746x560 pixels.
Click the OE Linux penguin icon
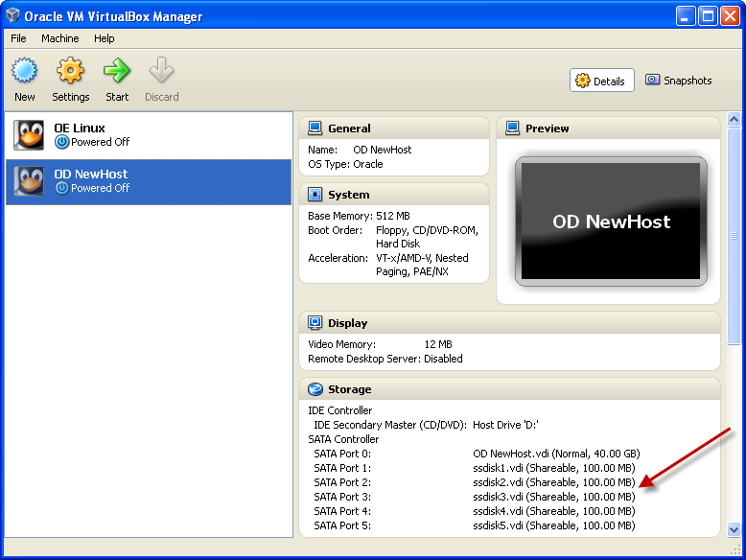pyautogui.click(x=29, y=134)
